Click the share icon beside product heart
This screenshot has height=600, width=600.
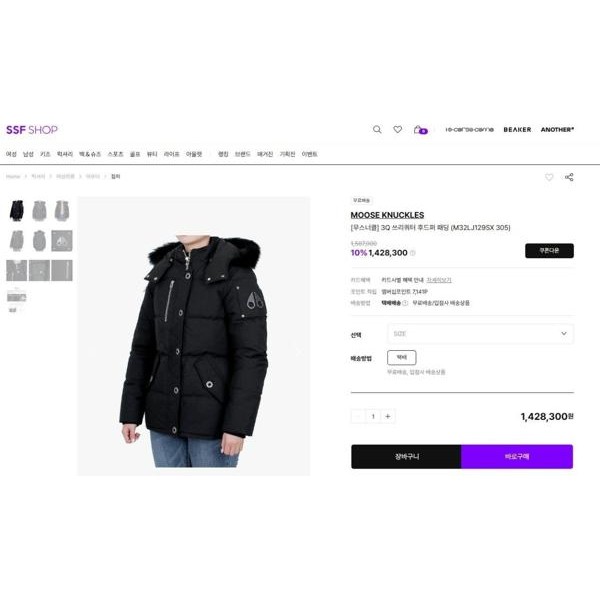569,177
